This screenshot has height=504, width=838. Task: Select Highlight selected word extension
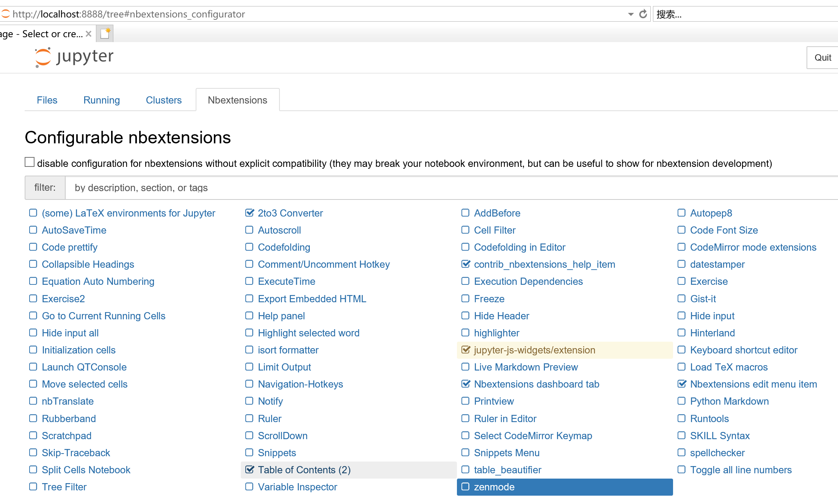coord(309,333)
